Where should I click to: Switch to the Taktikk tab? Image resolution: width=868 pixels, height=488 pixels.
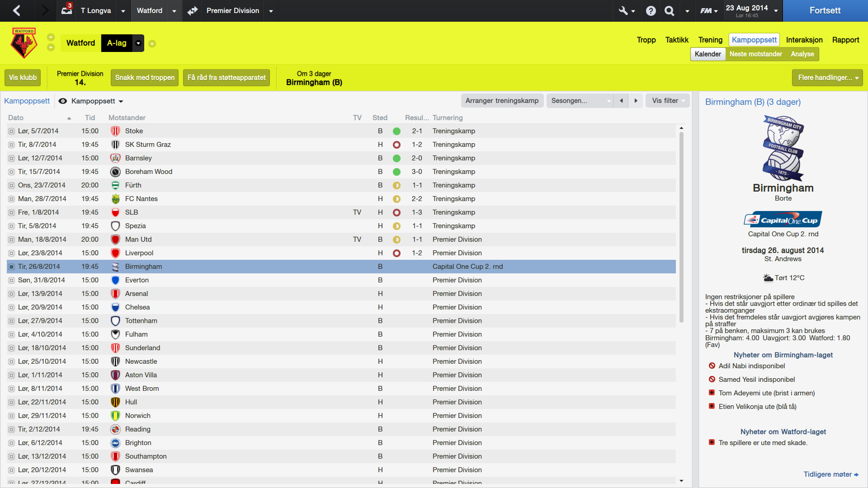click(x=677, y=40)
